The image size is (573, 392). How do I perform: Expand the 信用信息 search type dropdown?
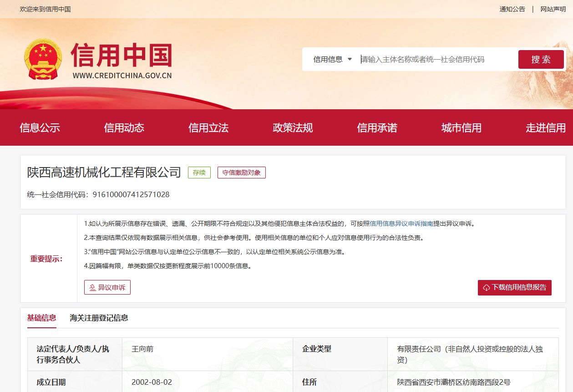[x=332, y=59]
